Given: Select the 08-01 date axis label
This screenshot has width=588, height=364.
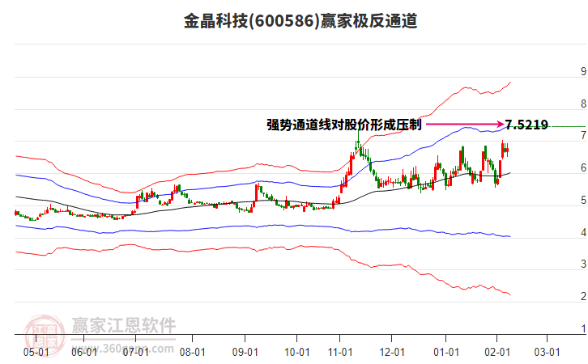Looking at the screenshot, I should pyautogui.click(x=193, y=352).
